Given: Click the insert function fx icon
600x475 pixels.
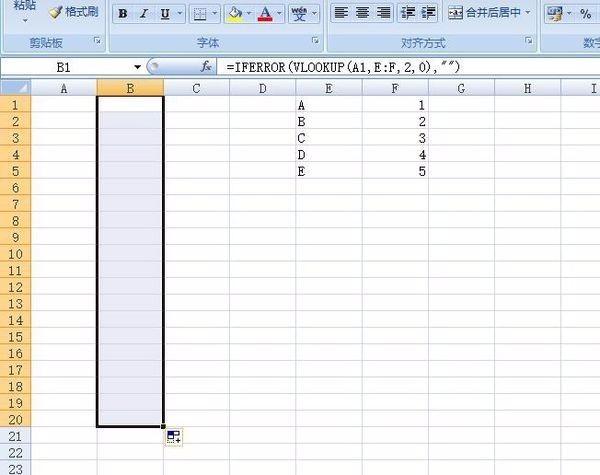Looking at the screenshot, I should (206, 66).
